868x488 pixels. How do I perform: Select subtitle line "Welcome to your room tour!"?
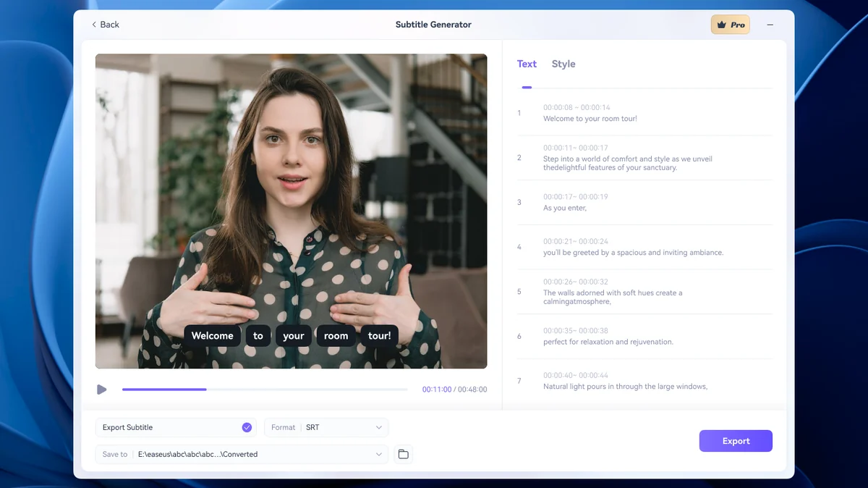click(x=590, y=119)
